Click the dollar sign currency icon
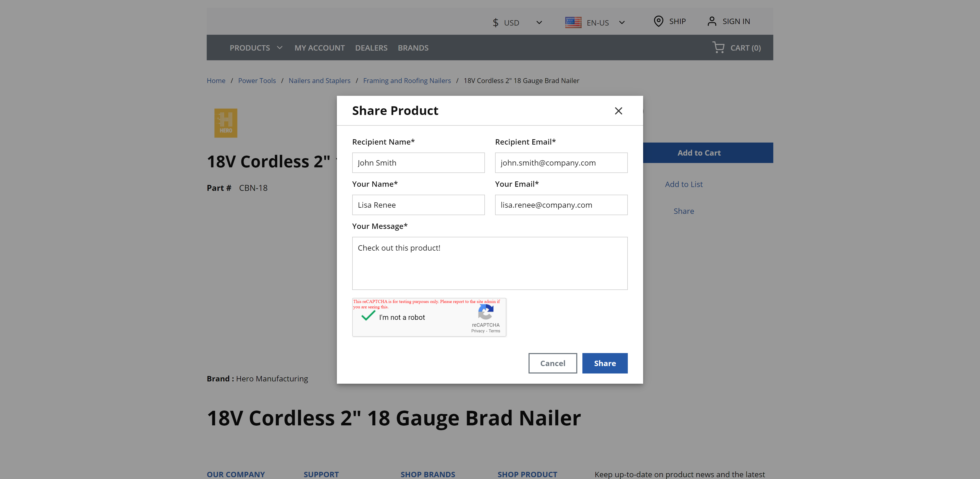980x479 pixels. pyautogui.click(x=495, y=23)
